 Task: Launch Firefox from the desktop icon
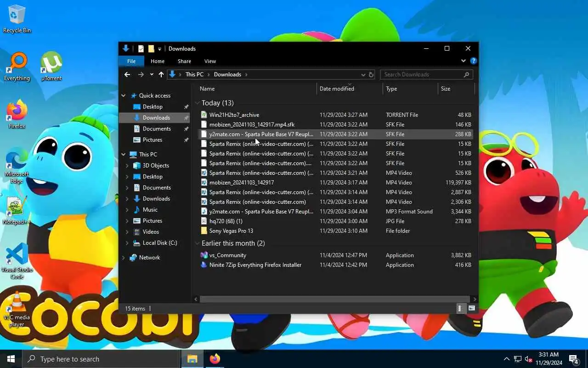click(x=17, y=114)
